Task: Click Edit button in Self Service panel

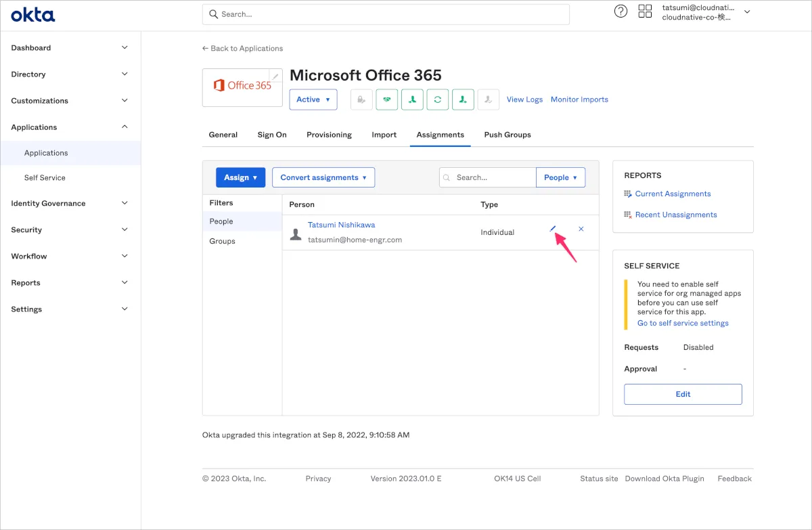Action: [683, 394]
